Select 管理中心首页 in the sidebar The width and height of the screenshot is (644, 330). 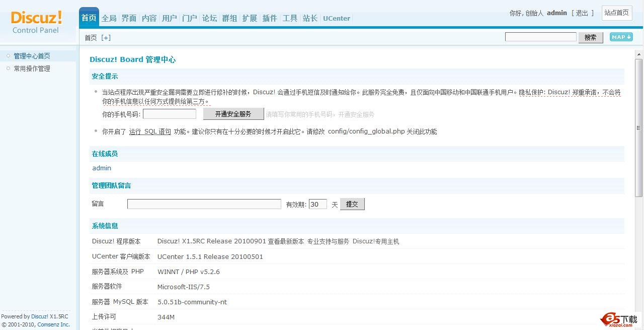[x=32, y=56]
